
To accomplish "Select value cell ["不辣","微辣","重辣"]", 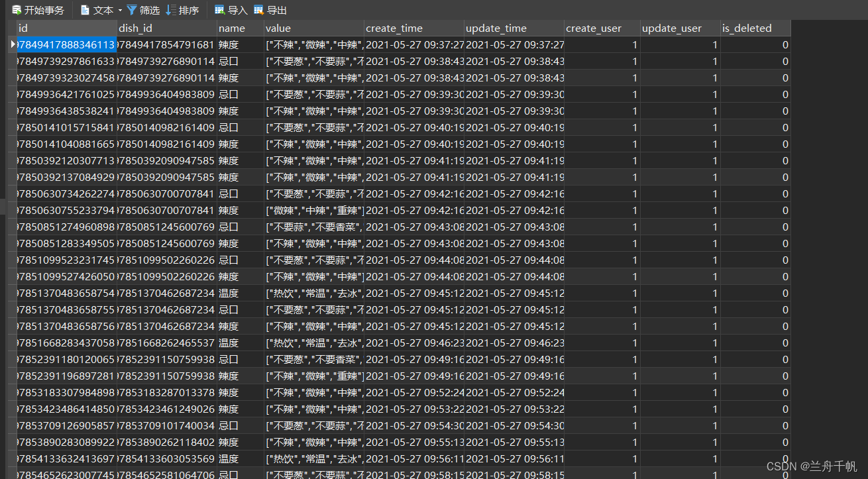I will [314, 376].
